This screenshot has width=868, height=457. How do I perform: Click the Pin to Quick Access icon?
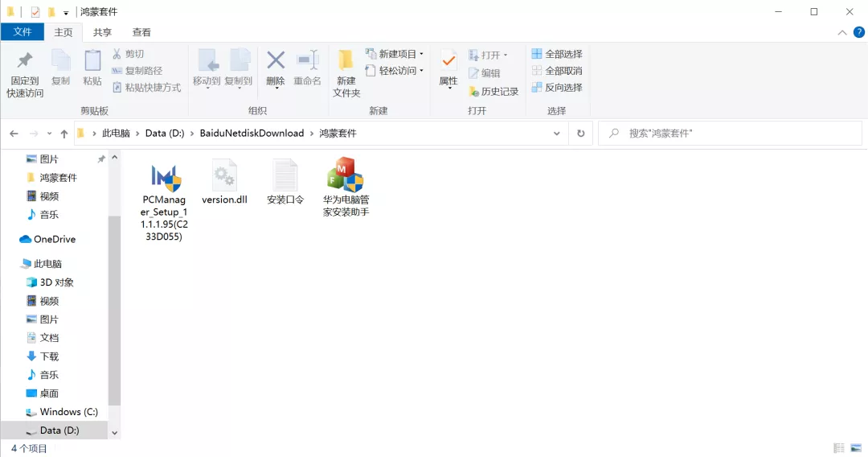[24, 61]
